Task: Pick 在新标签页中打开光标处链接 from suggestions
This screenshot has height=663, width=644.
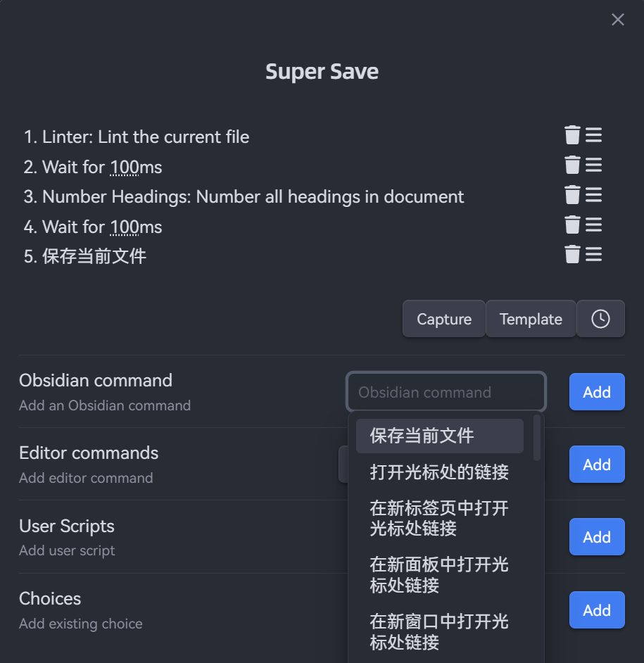Action: click(439, 518)
